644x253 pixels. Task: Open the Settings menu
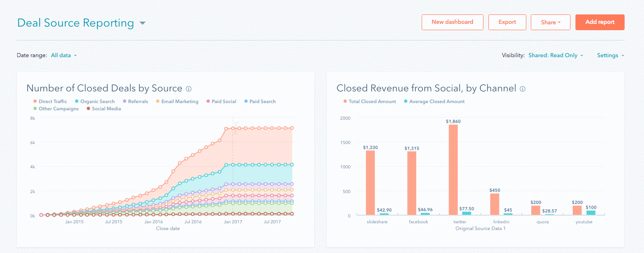coord(610,55)
